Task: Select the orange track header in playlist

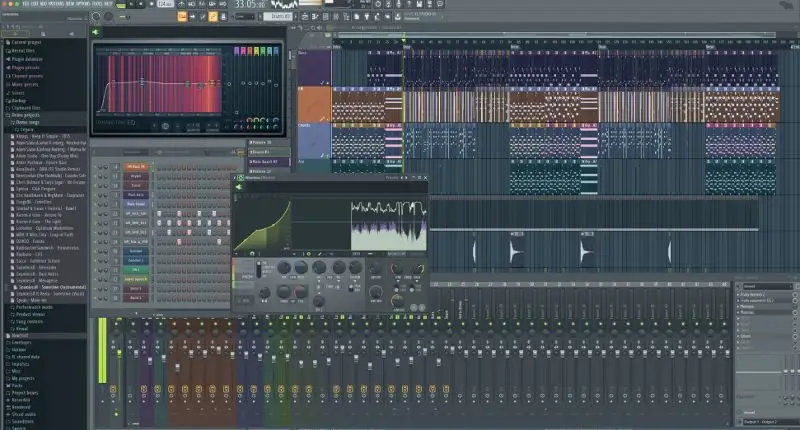Action: [315, 105]
